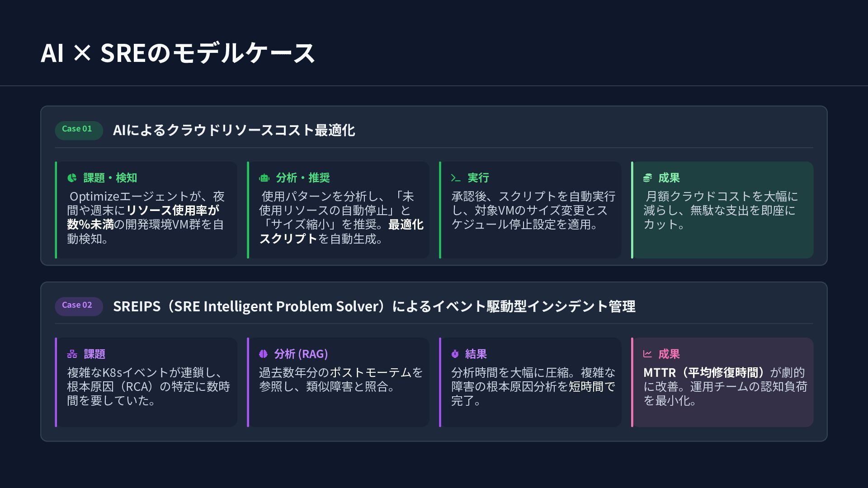Click the pie chart icon beside 課題・検知
Image resolution: width=868 pixels, height=488 pixels.
click(x=72, y=178)
